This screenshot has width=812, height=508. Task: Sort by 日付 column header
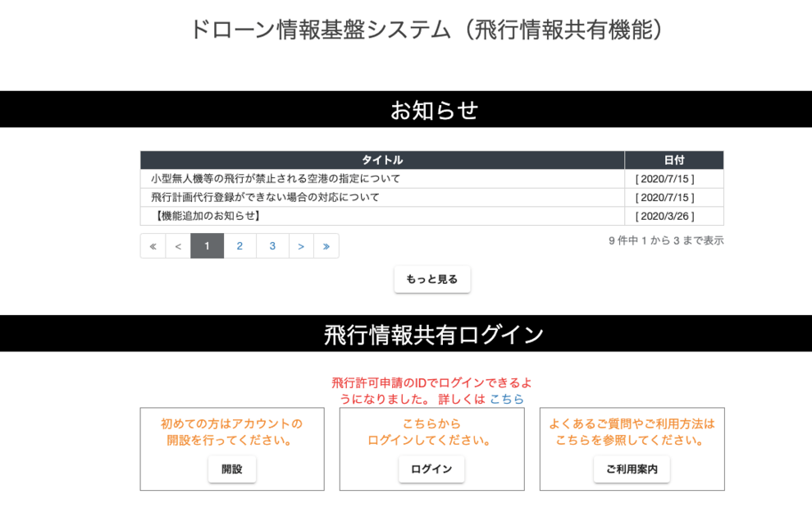pyautogui.click(x=674, y=160)
